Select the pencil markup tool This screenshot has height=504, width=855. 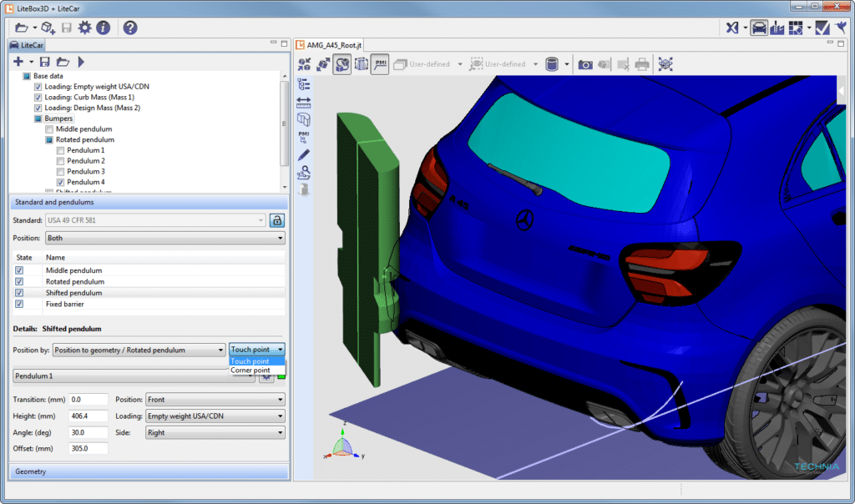pos(304,154)
